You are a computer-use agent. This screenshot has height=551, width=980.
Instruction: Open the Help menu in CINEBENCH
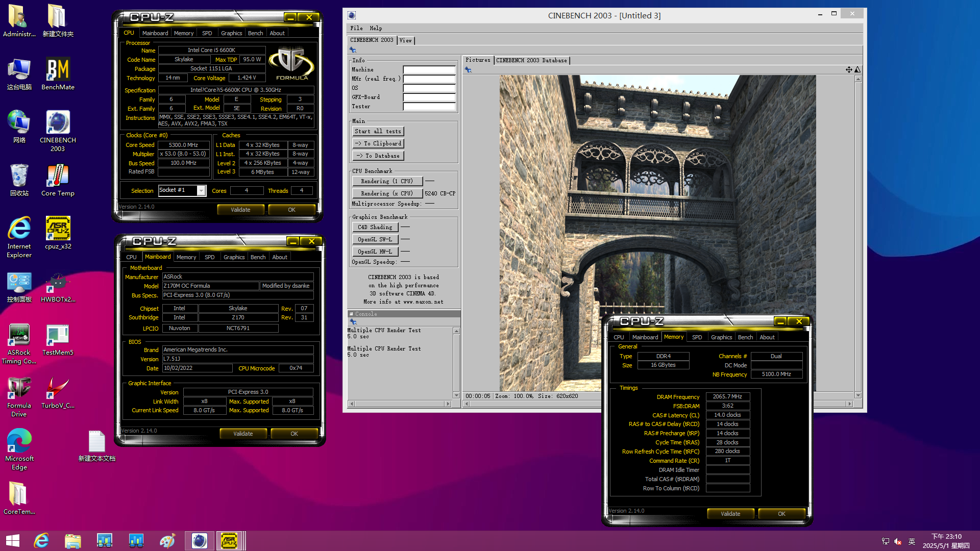point(376,28)
